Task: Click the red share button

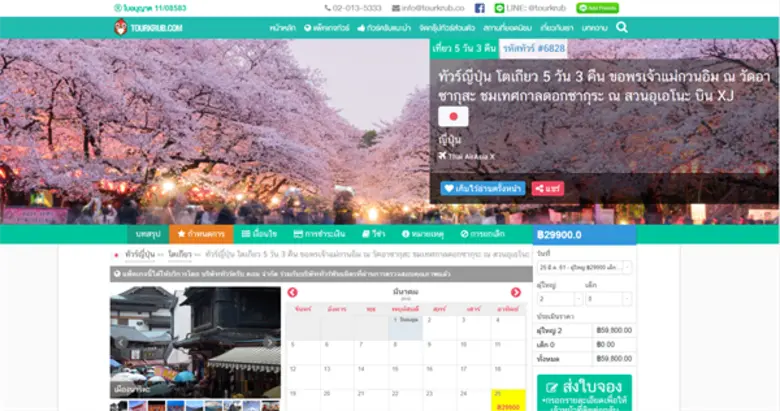Action: (547, 188)
